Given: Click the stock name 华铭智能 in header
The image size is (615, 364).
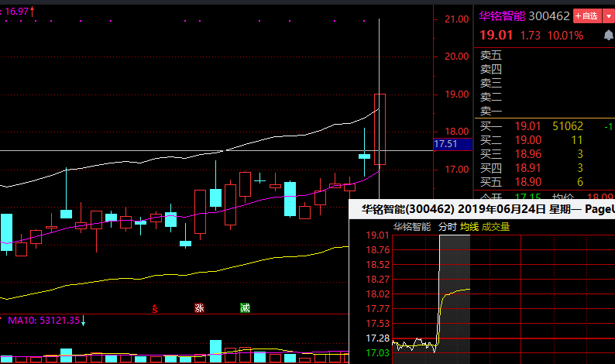Looking at the screenshot, I should click(x=502, y=16).
